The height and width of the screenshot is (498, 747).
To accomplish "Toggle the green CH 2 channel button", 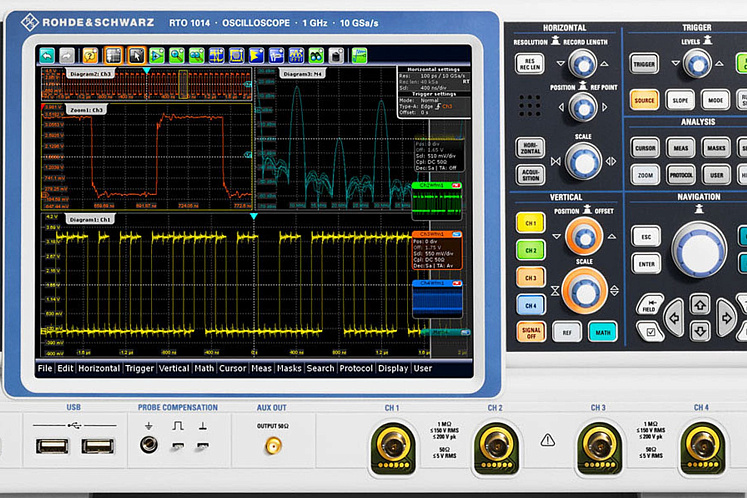I will point(530,250).
